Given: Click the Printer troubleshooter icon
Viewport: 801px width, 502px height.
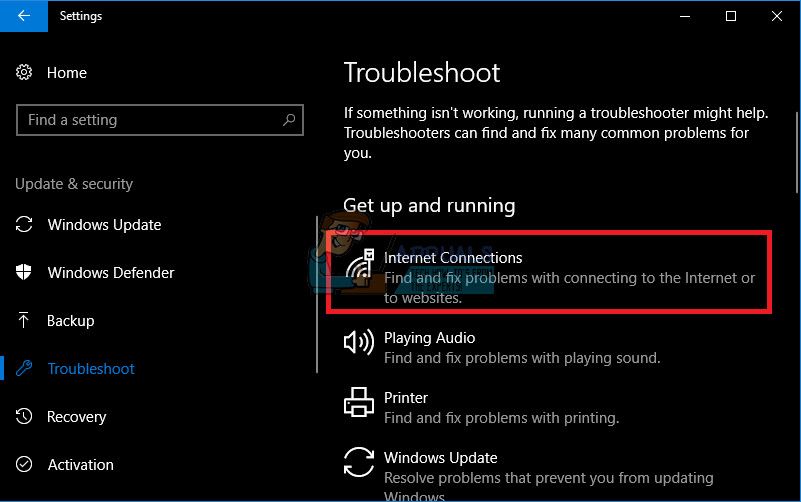Looking at the screenshot, I should click(358, 403).
